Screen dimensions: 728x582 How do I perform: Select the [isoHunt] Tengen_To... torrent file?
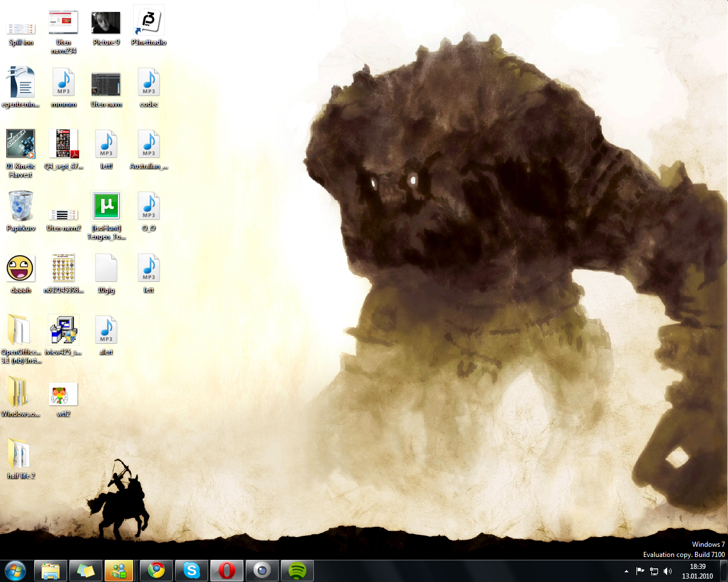pyautogui.click(x=106, y=215)
